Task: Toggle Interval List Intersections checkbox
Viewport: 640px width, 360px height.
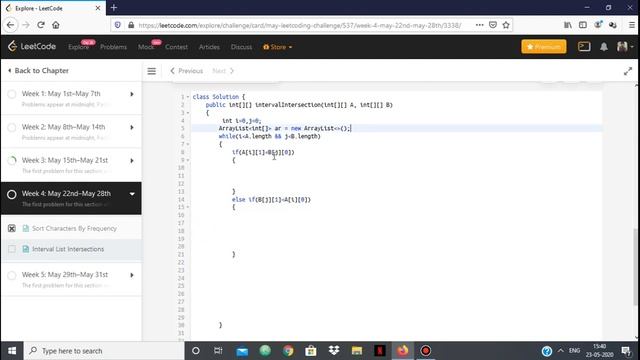Action: click(12, 249)
